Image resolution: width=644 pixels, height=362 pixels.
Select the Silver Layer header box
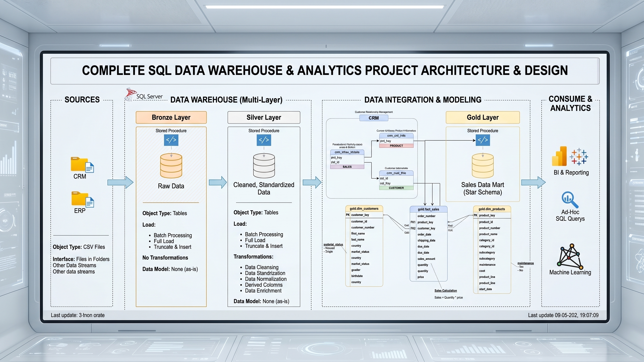pos(264,117)
